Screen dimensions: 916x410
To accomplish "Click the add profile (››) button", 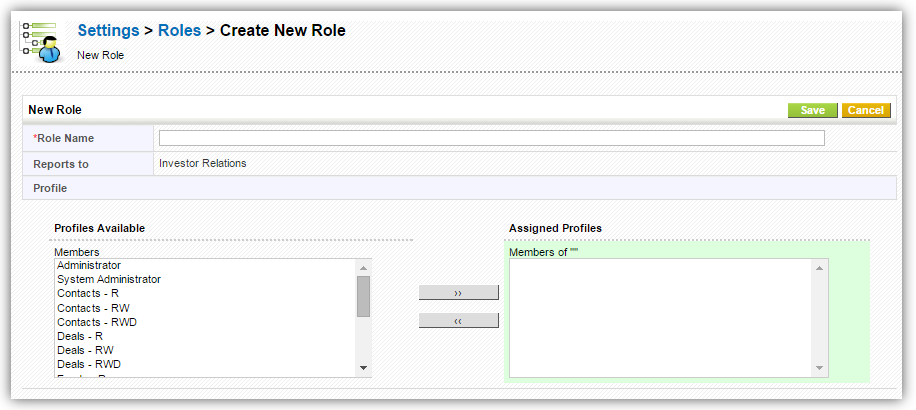I will [458, 293].
